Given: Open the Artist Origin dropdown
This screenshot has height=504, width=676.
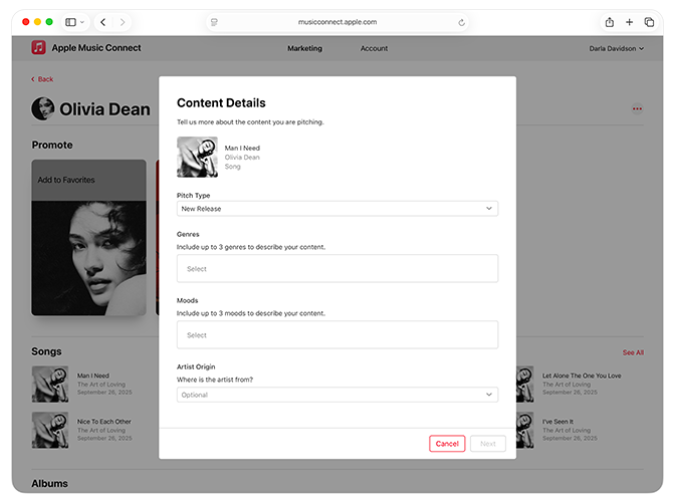Looking at the screenshot, I should click(x=337, y=395).
